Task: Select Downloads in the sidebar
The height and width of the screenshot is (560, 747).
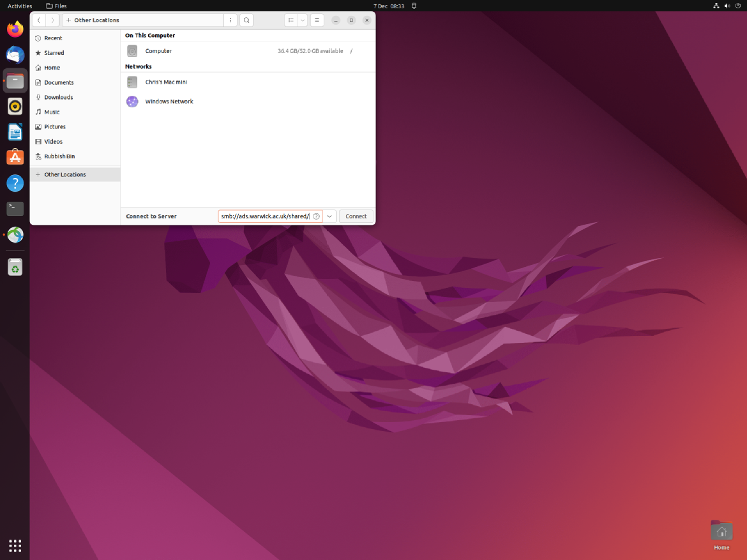Action: [58, 97]
